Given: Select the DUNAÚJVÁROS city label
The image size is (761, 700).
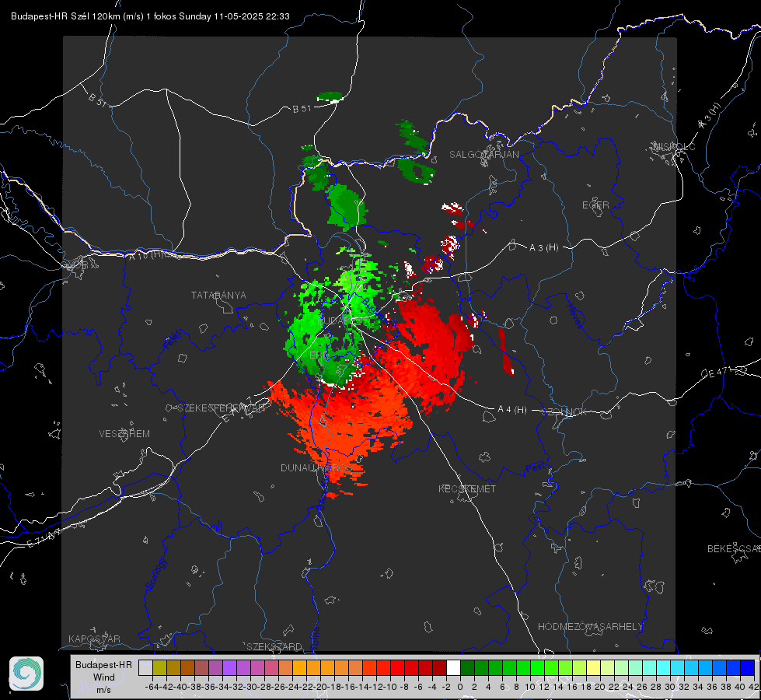Looking at the screenshot, I should (316, 467).
